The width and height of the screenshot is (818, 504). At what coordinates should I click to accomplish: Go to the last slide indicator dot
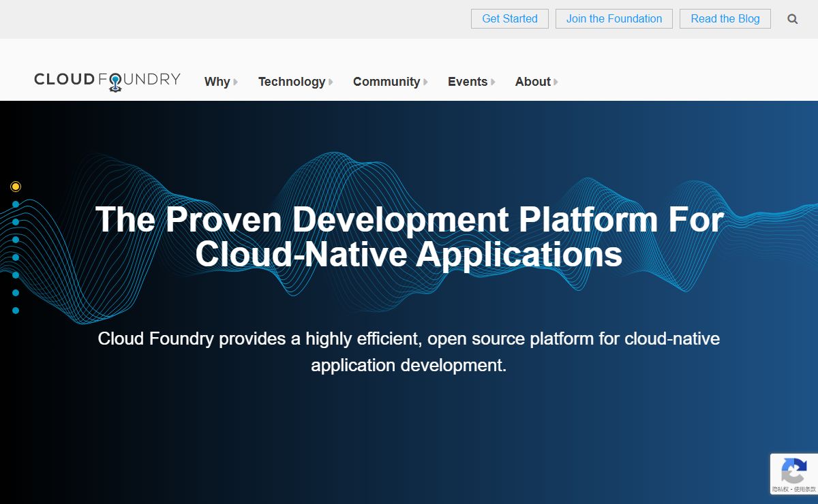(16, 311)
